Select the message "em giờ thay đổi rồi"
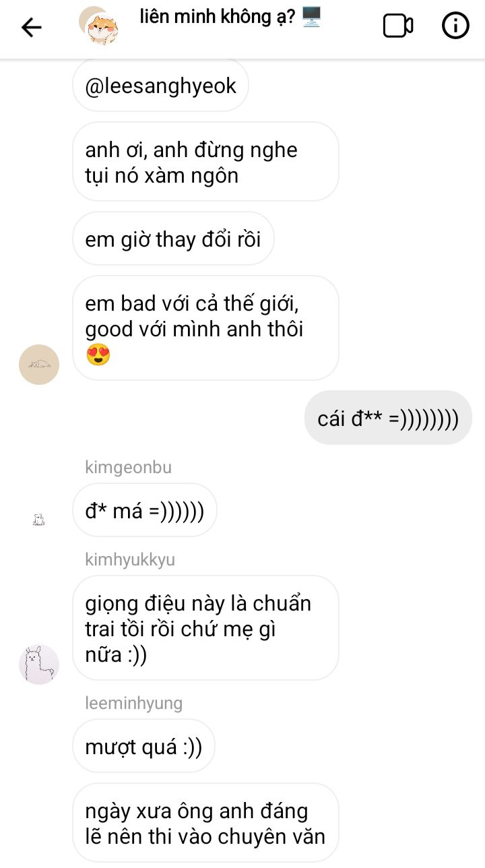 click(173, 239)
